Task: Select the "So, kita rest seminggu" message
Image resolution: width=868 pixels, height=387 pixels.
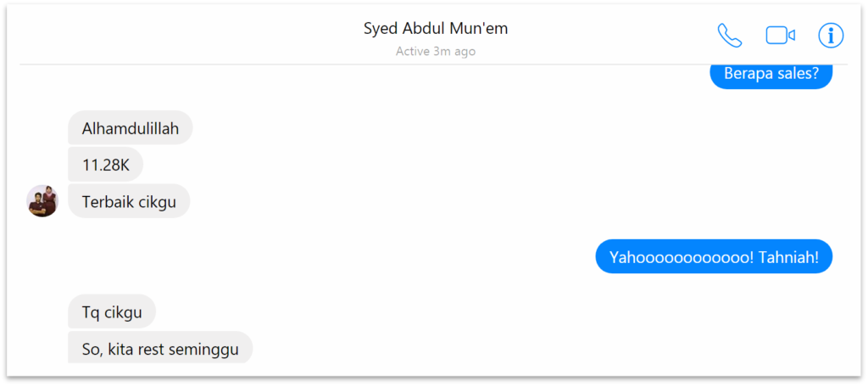Action: tap(160, 348)
